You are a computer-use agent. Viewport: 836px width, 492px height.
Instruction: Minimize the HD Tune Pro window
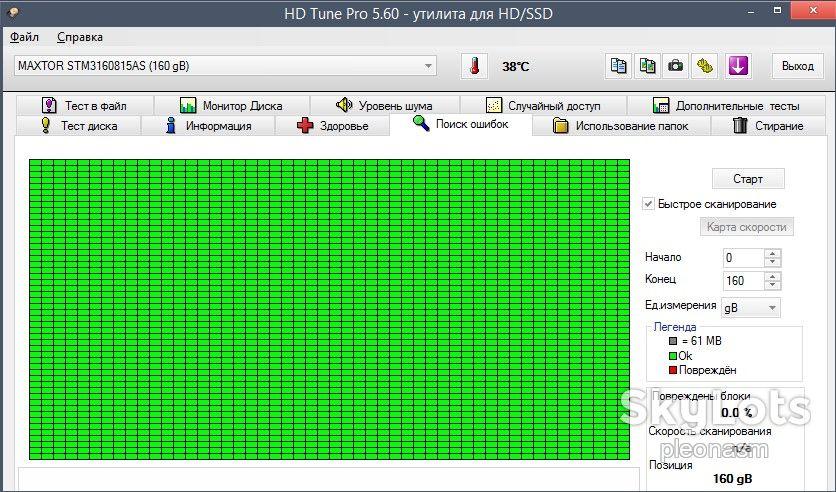(751, 11)
